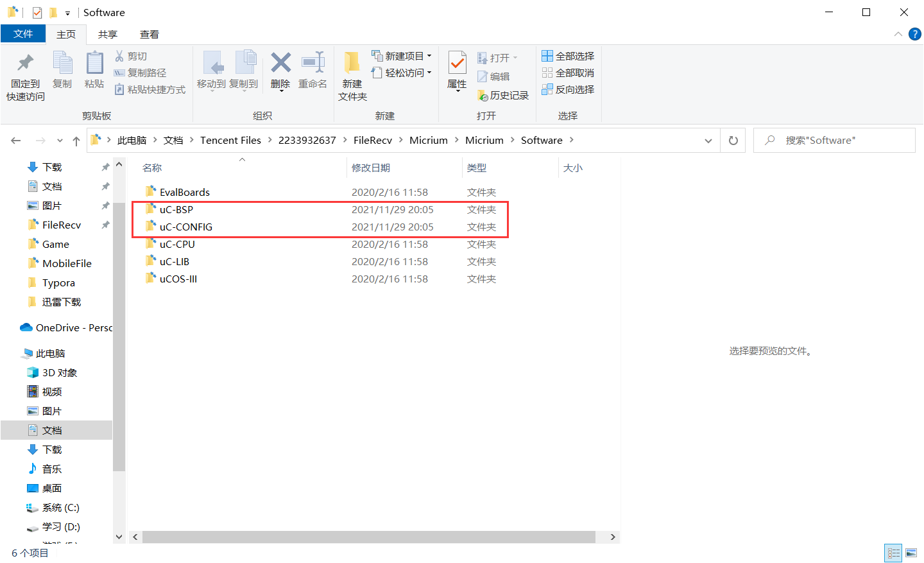Switch to the Share ribbon tab

[108, 34]
